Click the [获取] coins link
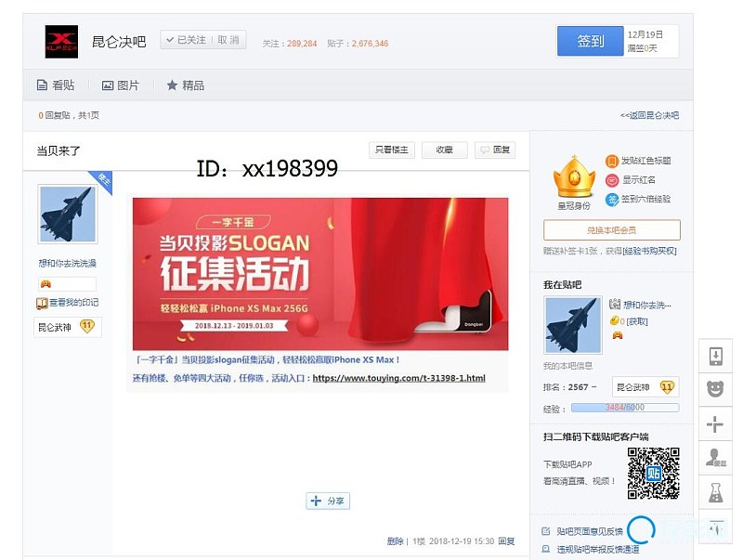743x560 pixels. (x=637, y=321)
